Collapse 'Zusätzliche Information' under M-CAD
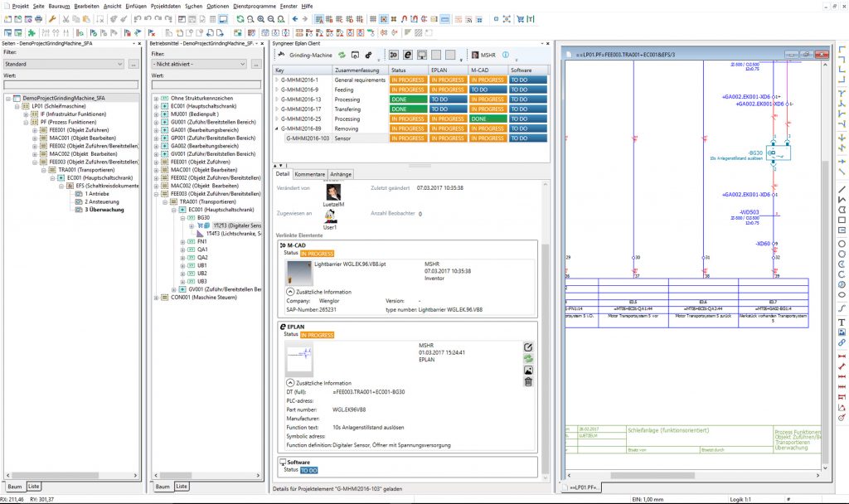This screenshot has height=504, width=849. click(289, 292)
